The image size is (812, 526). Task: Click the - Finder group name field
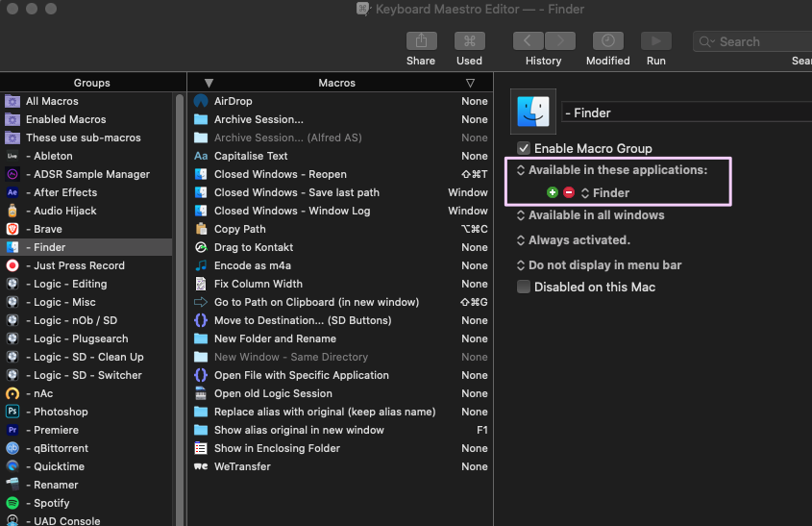point(687,113)
